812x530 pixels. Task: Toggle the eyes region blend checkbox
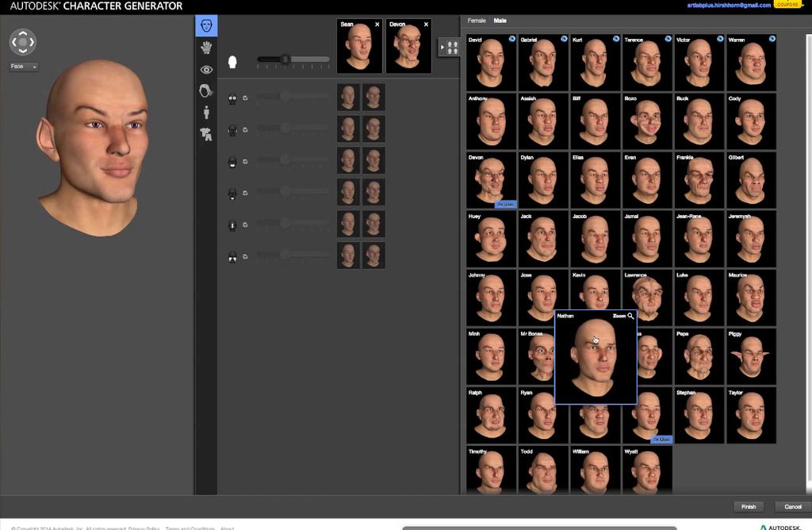(245, 98)
